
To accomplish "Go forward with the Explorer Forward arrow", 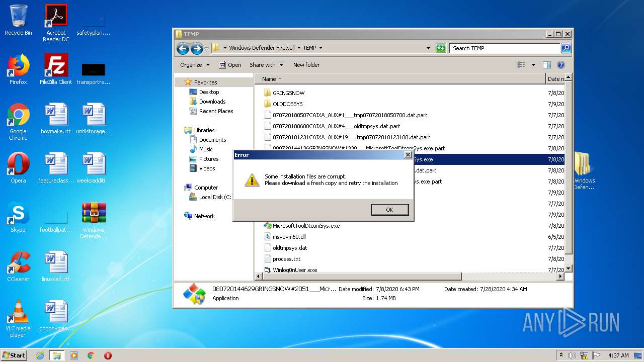I will pyautogui.click(x=197, y=48).
